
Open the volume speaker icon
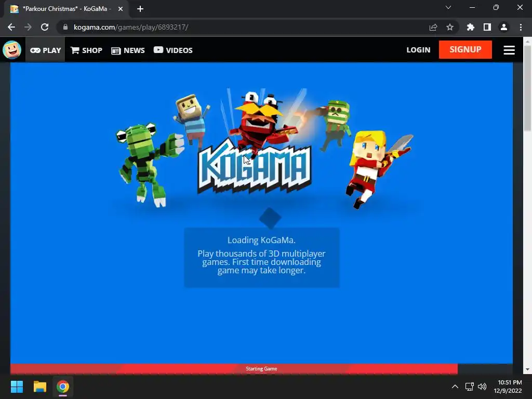[482, 387]
